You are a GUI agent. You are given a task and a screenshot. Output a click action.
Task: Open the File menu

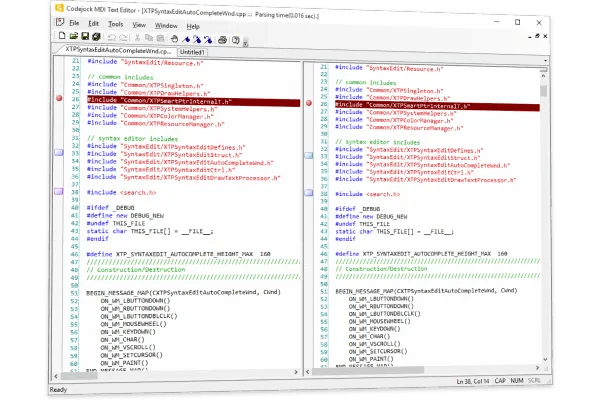pos(74,23)
